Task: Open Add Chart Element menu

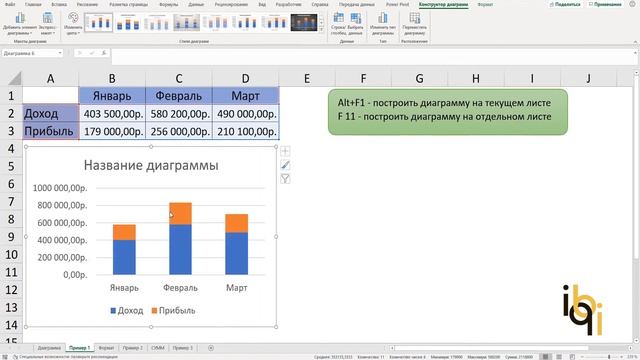Action: 20,24
